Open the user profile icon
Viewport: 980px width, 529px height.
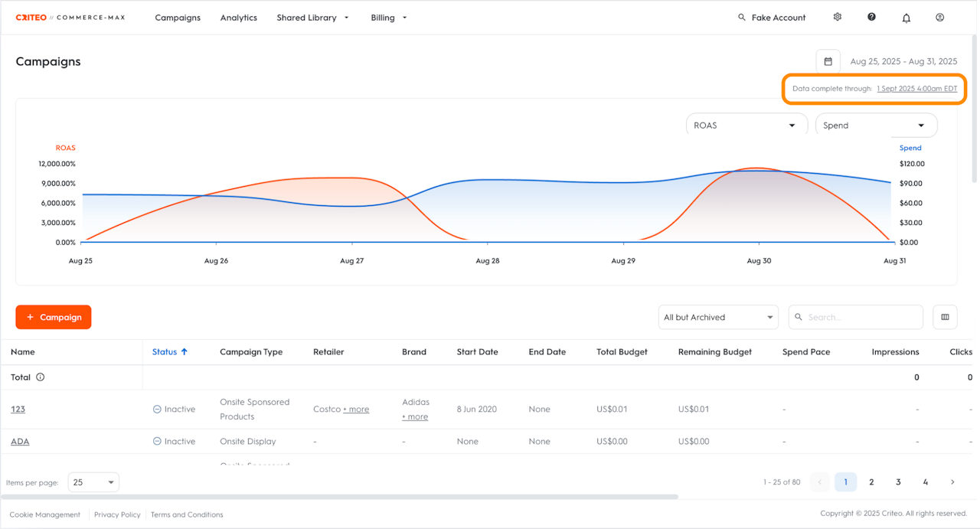pos(940,18)
